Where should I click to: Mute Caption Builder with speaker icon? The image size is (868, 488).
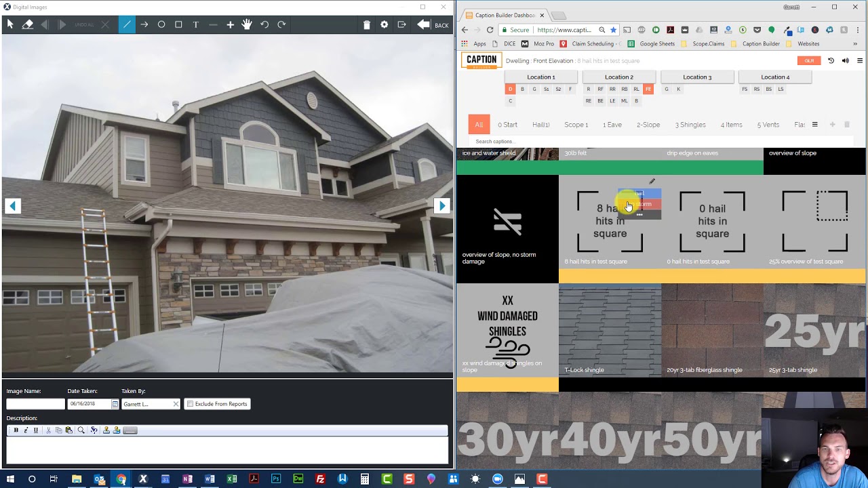(x=845, y=61)
